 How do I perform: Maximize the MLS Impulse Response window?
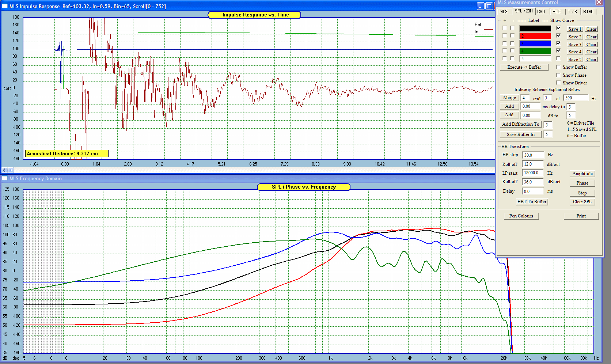[x=489, y=6]
